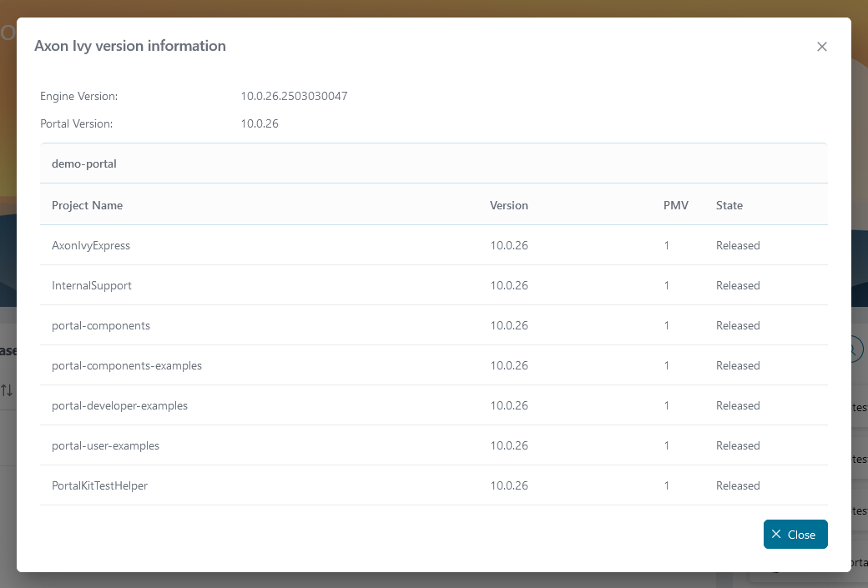868x588 pixels.
Task: Click the version 10.0.26 in the AxonIvyExpress row
Action: pos(509,245)
